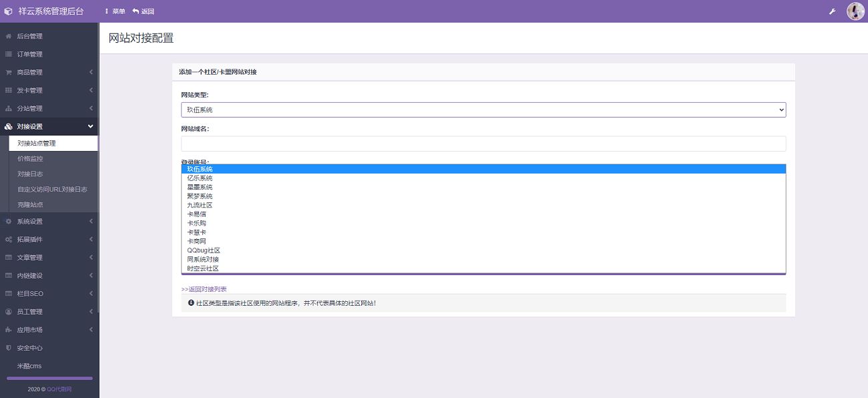Select 时空云社区 option in the list
The image size is (868, 398).
(203, 268)
